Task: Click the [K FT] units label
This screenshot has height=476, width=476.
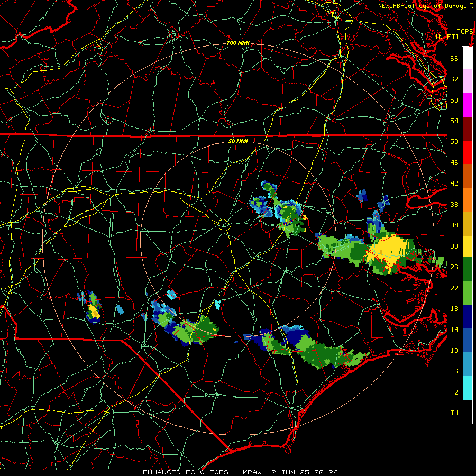Action: click(447, 37)
